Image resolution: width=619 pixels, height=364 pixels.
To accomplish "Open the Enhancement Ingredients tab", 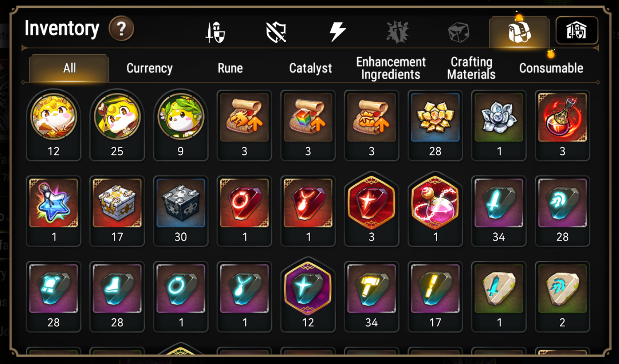I will 391,68.
